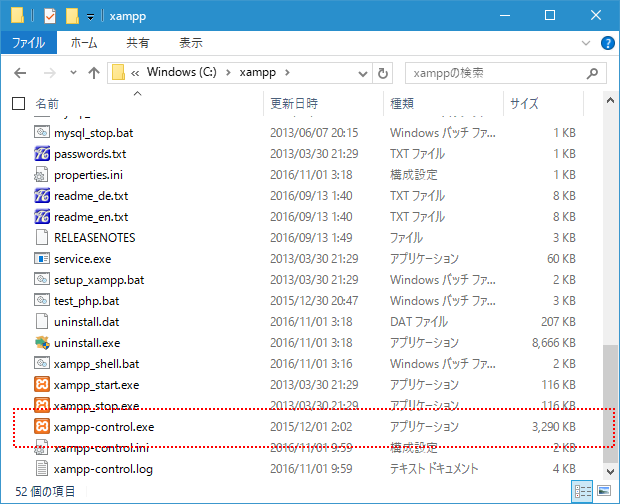Toggle the select-all items checkbox
The width and height of the screenshot is (620, 504).
tap(19, 104)
